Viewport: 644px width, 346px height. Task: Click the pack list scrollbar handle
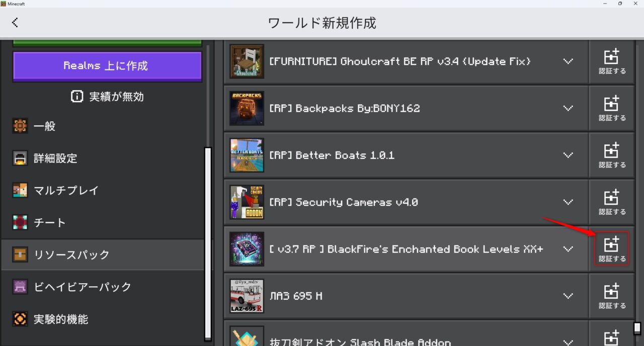click(x=637, y=328)
